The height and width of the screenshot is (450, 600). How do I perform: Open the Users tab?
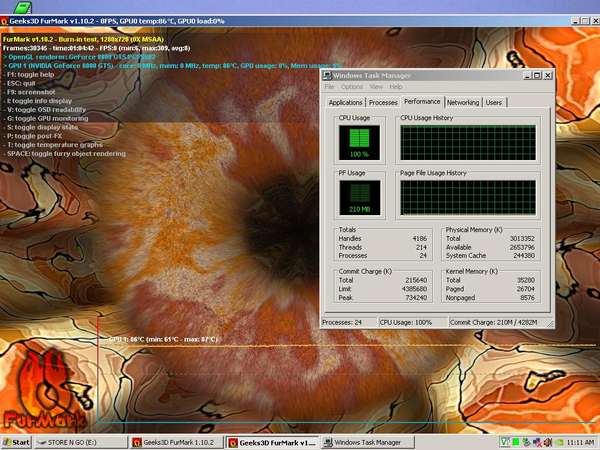(x=494, y=103)
